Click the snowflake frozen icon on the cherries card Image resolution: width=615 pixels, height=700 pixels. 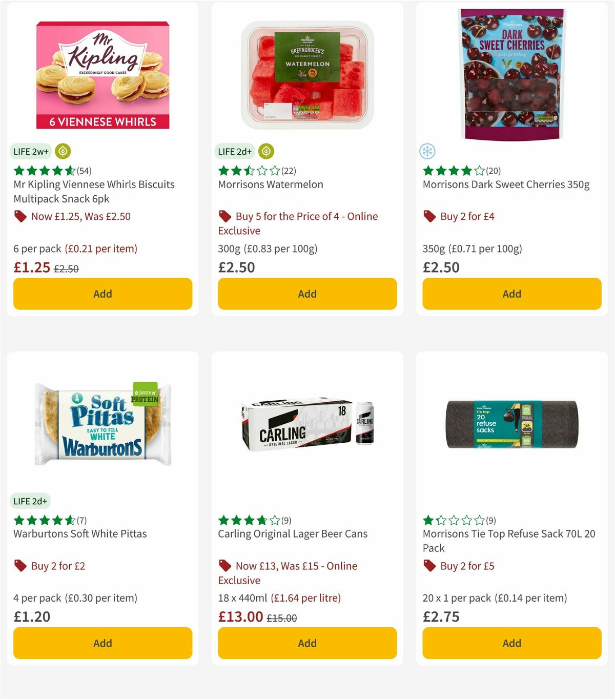[427, 151]
